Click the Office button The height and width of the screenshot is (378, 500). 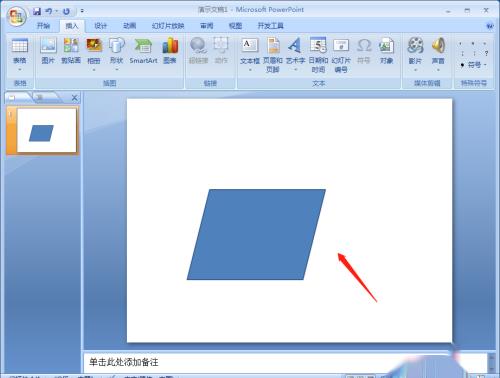[x=17, y=17]
